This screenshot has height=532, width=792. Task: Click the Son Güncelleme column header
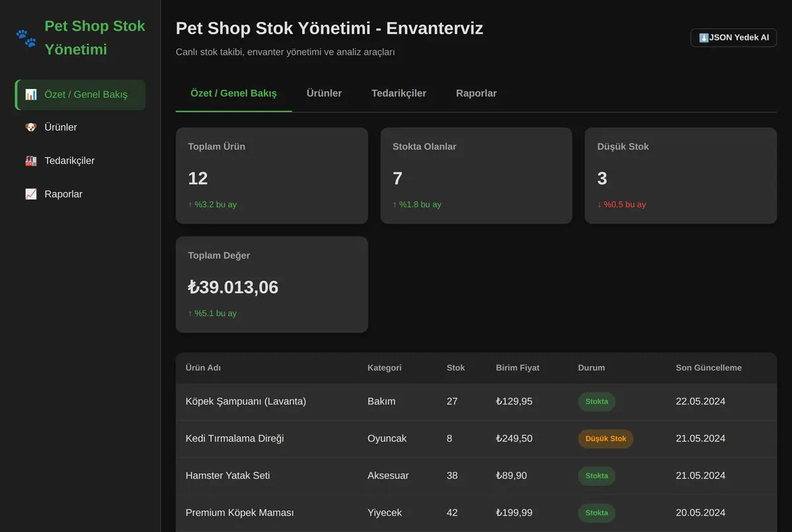[x=709, y=368]
